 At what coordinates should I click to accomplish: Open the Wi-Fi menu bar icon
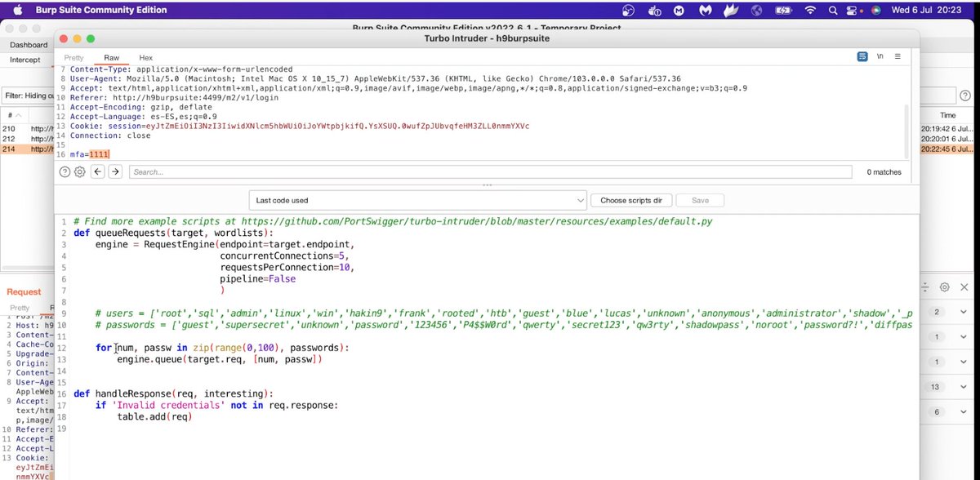click(x=809, y=11)
